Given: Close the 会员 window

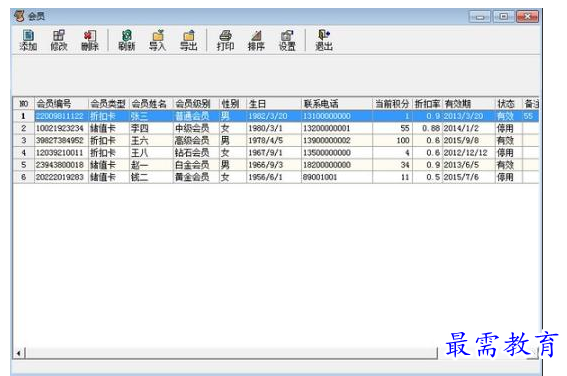Looking at the screenshot, I should point(528,17).
